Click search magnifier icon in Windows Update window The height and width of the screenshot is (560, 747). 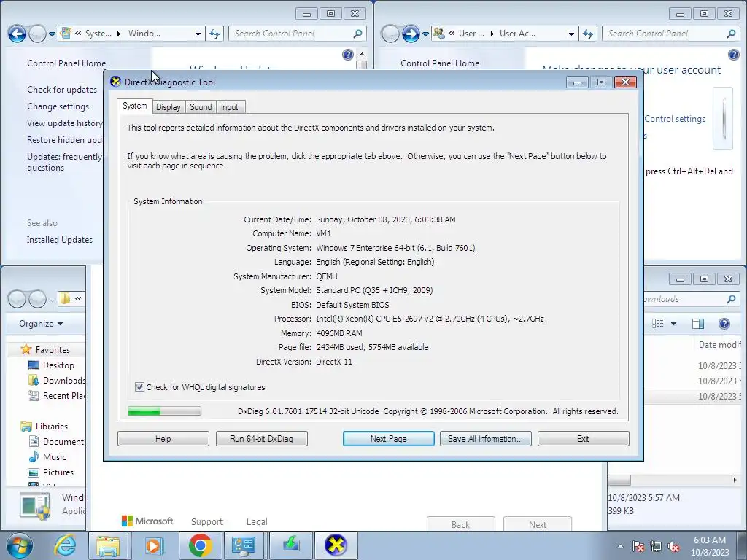[x=357, y=34]
